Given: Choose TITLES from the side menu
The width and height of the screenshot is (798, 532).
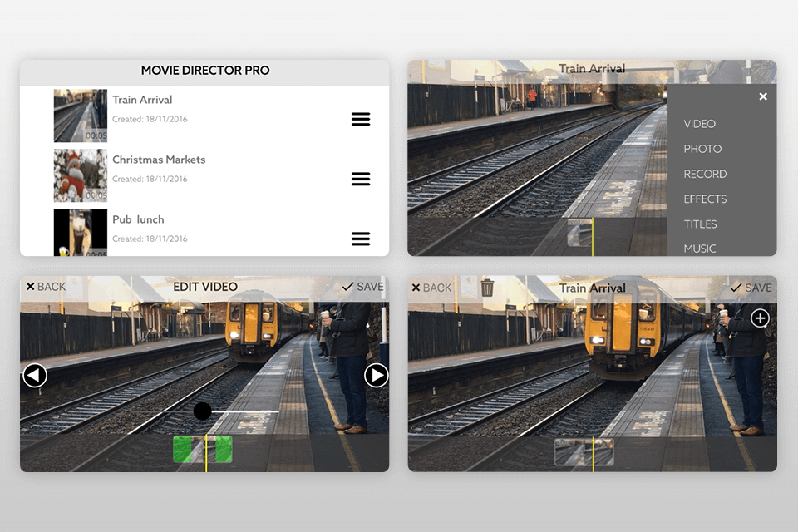Looking at the screenshot, I should [x=700, y=224].
